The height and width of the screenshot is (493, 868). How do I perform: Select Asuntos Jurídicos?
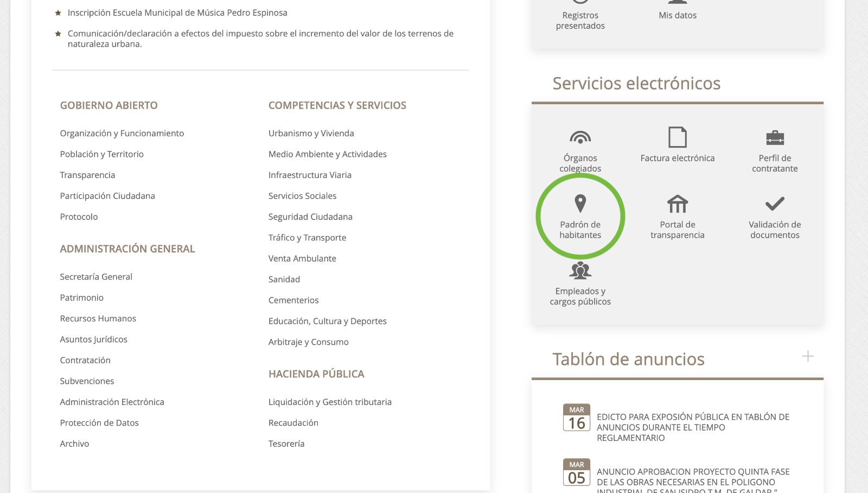[93, 339]
